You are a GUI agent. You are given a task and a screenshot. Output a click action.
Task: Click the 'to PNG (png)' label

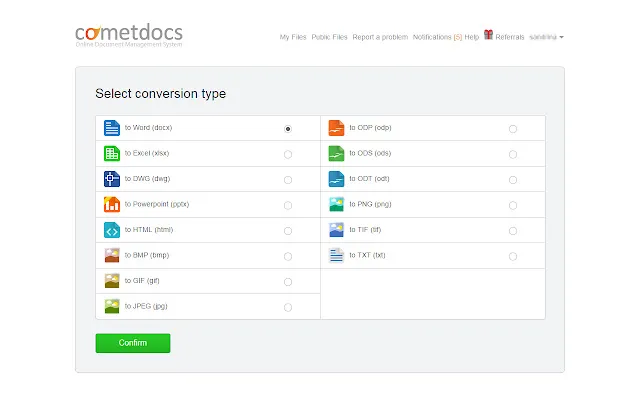tap(370, 204)
